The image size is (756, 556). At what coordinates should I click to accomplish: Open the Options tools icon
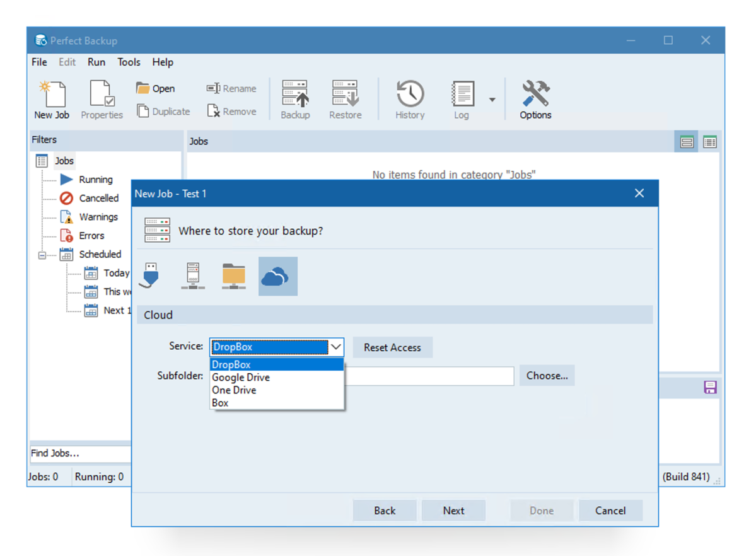coord(535,100)
